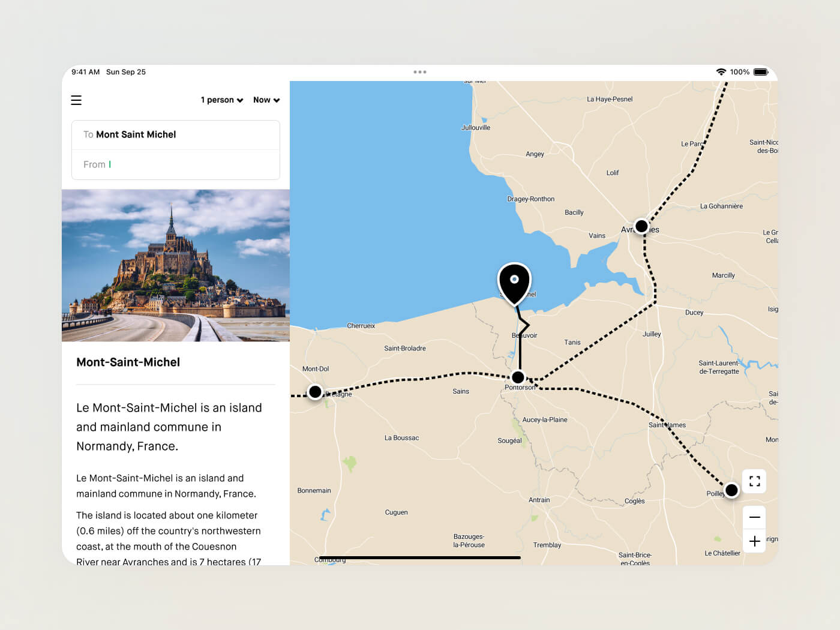Image resolution: width=840 pixels, height=630 pixels.
Task: Click the Sains map label
Action: coord(461,391)
